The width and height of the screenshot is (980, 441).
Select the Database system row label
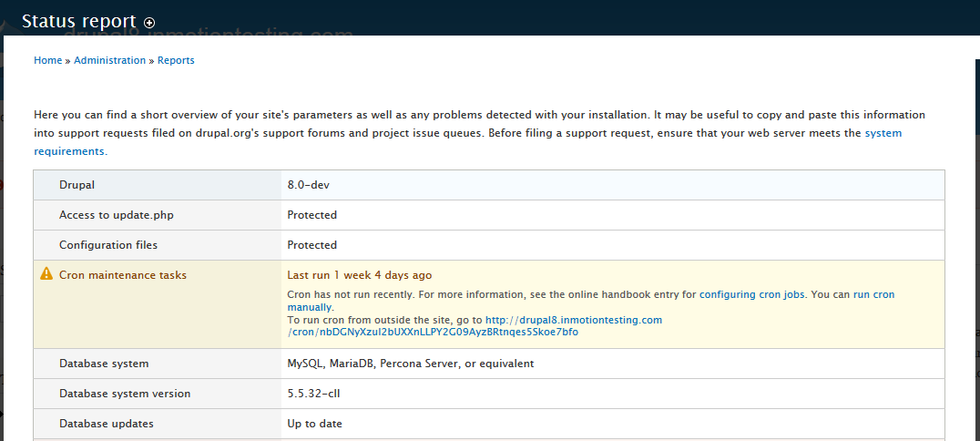pos(104,364)
